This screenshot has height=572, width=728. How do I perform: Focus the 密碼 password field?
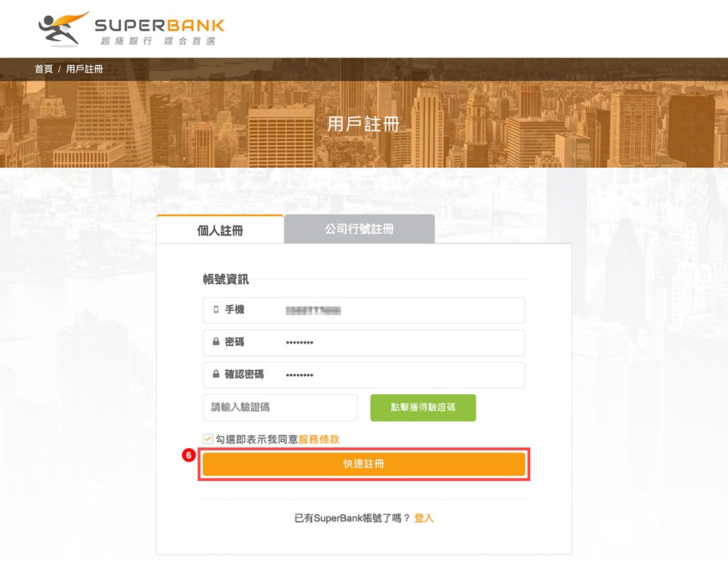[364, 342]
